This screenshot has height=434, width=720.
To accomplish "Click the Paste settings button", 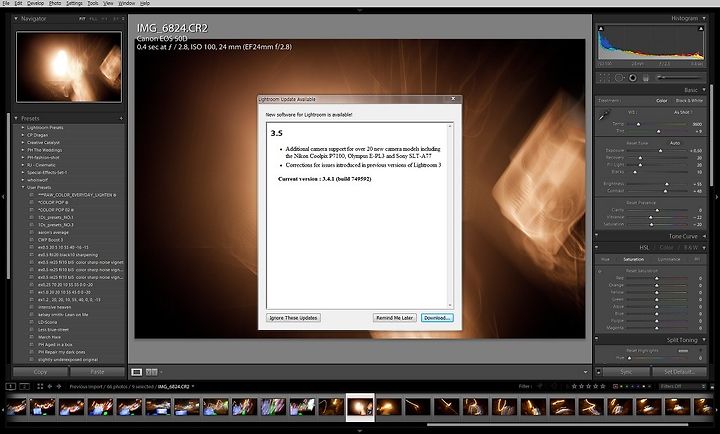I will pyautogui.click(x=97, y=372).
